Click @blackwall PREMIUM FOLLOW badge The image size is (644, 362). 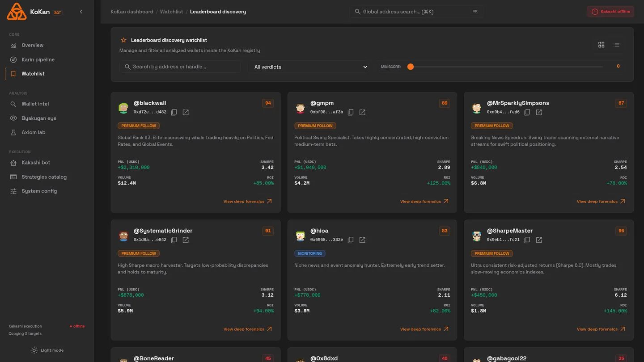[x=139, y=126]
